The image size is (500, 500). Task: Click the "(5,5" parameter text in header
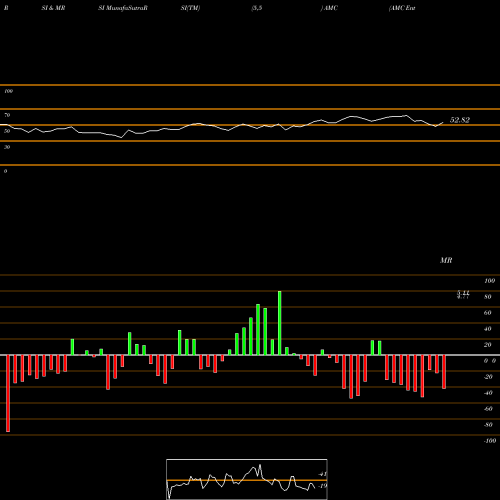(x=257, y=8)
